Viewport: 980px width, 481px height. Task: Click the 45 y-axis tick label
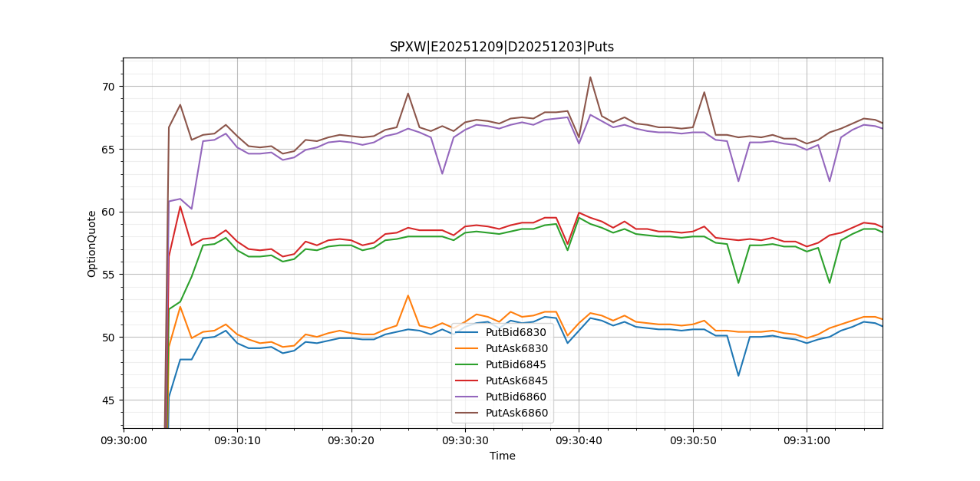[x=109, y=400]
